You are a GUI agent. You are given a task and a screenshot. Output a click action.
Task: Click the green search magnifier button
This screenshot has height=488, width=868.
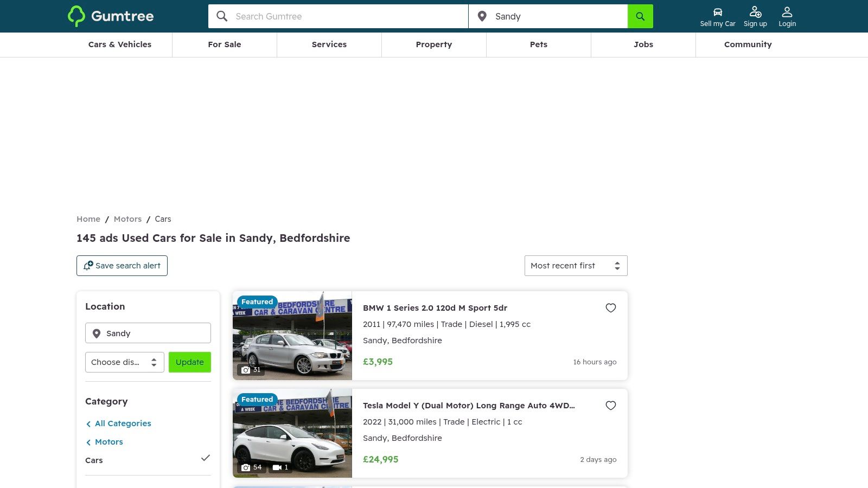pyautogui.click(x=640, y=16)
